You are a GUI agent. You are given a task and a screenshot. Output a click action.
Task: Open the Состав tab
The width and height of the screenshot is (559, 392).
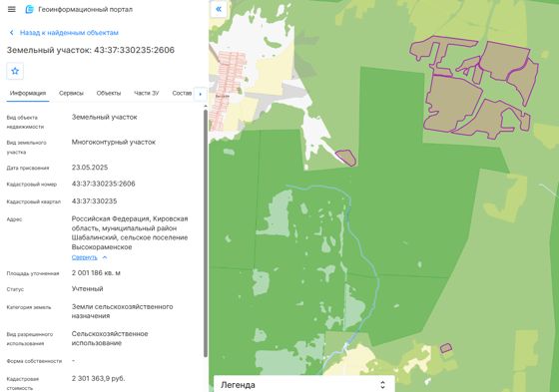(182, 94)
